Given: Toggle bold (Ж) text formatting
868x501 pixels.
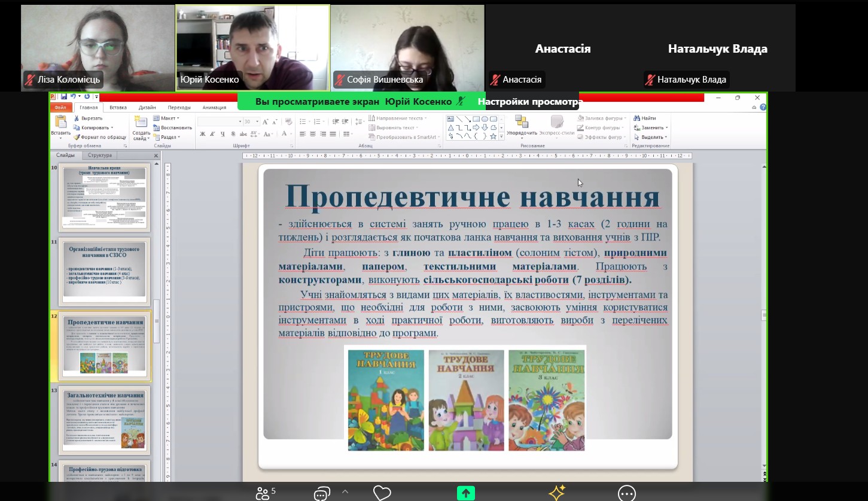Looking at the screenshot, I should coord(203,134).
